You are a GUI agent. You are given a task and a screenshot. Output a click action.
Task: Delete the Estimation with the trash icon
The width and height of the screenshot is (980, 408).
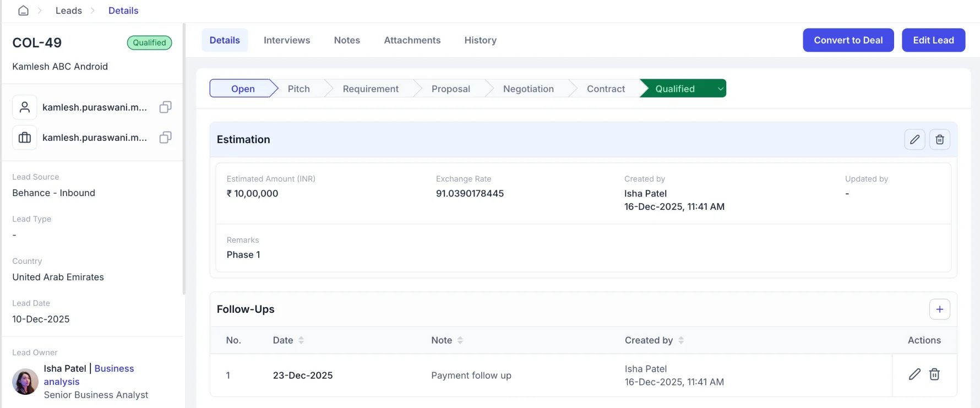(x=940, y=139)
